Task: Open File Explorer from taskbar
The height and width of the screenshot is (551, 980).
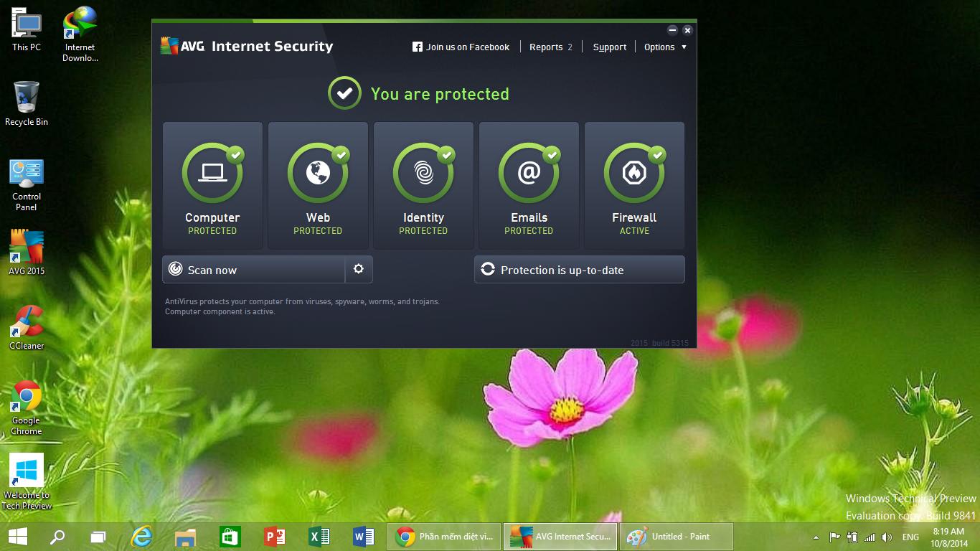Action: click(x=185, y=537)
